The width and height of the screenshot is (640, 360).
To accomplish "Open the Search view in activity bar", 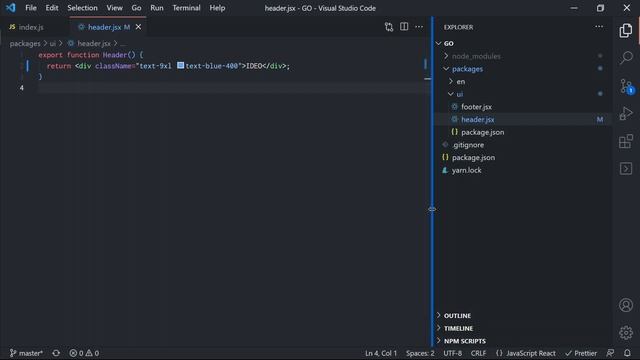I will tap(626, 58).
